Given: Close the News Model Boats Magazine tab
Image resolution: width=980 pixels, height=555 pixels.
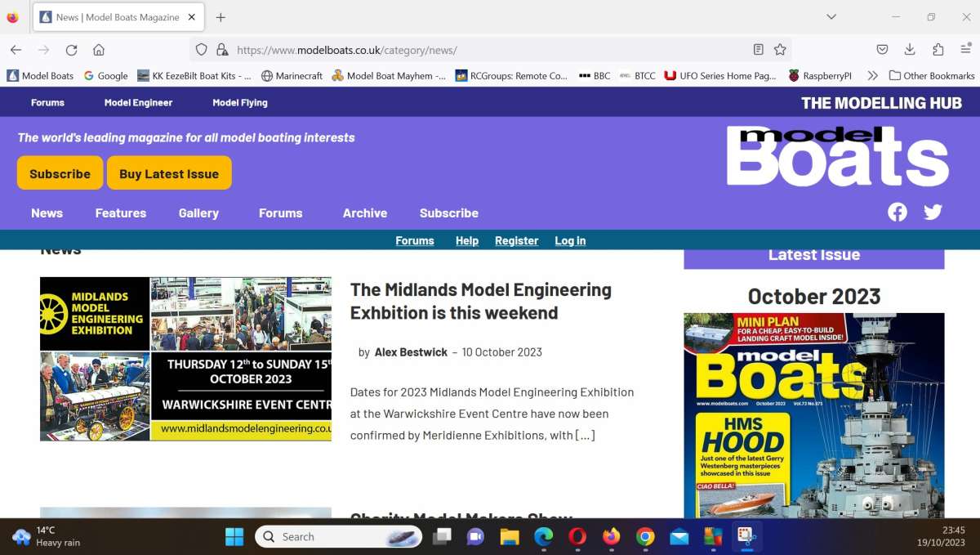Looking at the screenshot, I should click(192, 17).
